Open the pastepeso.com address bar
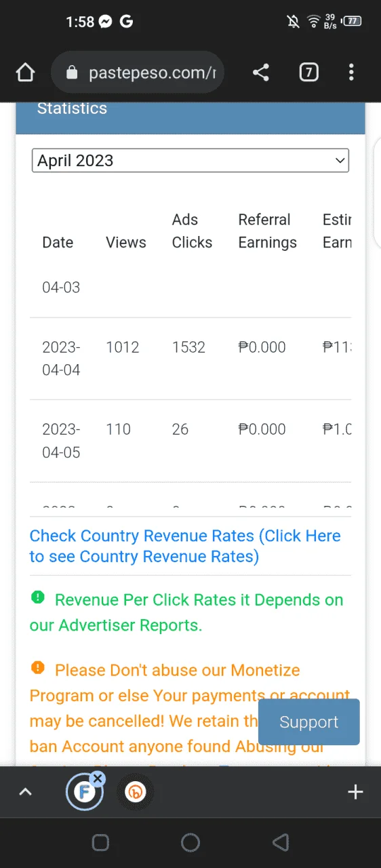Screen dimensions: 381x868 click(x=138, y=73)
